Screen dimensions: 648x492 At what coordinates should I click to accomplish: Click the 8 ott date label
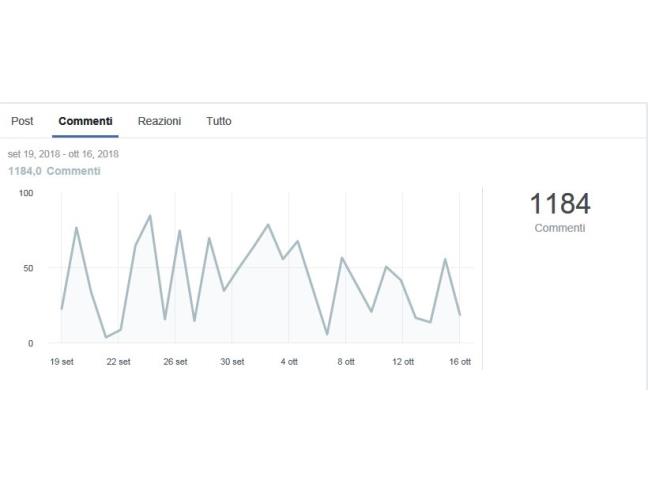346,362
